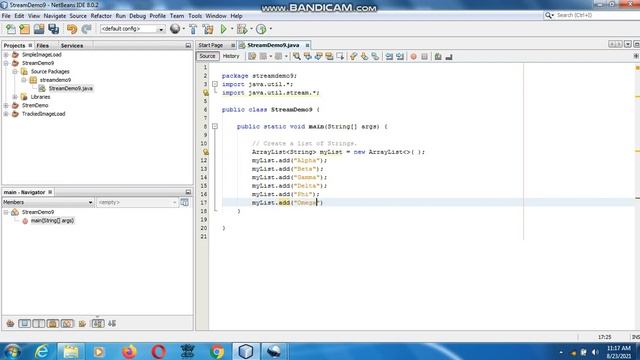Expand the SimpleImageLoad project node

pos(6,55)
